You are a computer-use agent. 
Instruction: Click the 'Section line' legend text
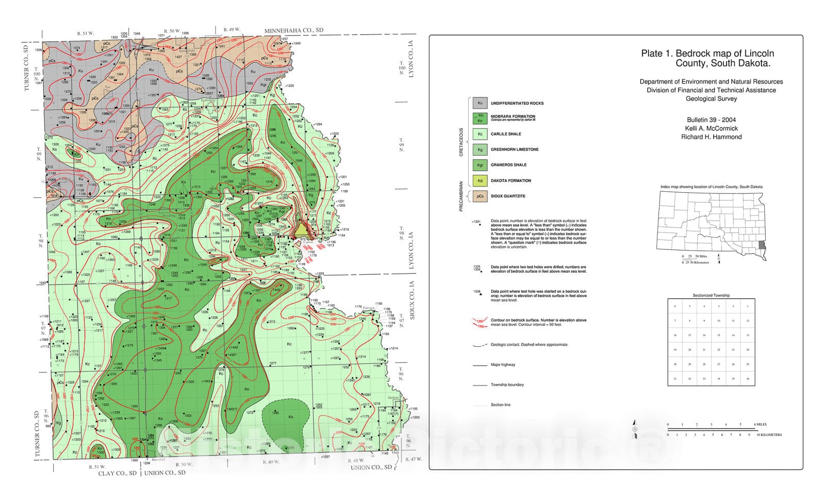click(x=500, y=405)
